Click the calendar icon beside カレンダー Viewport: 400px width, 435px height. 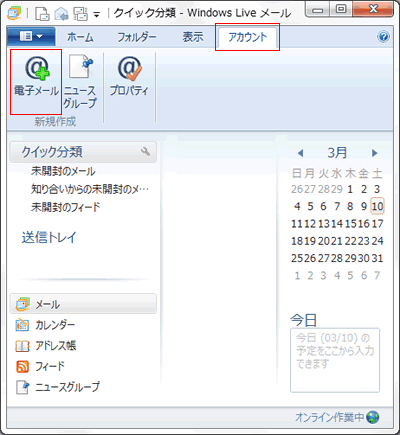point(22,325)
